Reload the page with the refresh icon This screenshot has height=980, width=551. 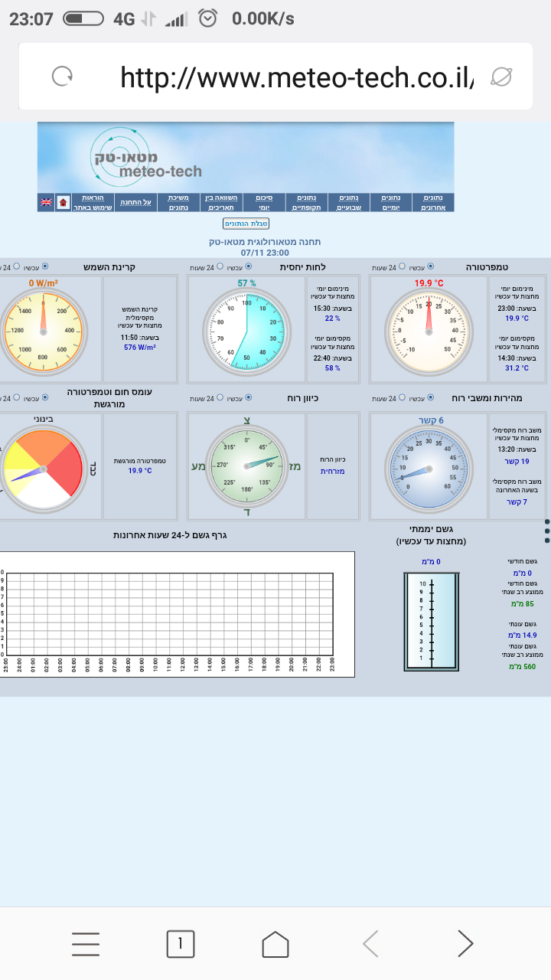point(62,76)
